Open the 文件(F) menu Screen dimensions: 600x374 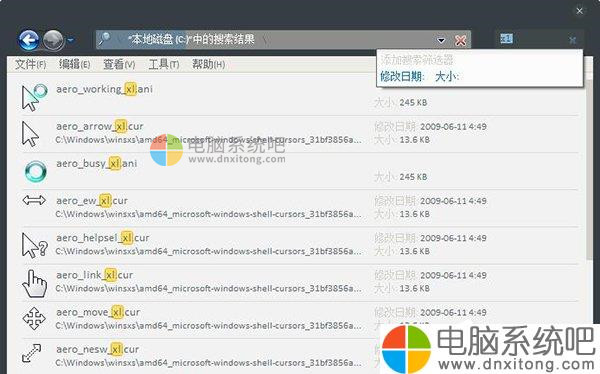[x=31, y=64]
